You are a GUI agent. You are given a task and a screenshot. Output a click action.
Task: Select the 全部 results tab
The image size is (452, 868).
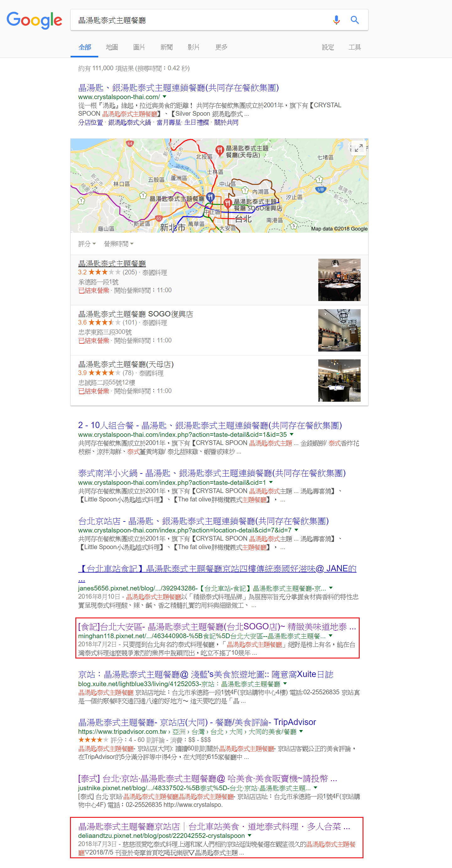[85, 47]
